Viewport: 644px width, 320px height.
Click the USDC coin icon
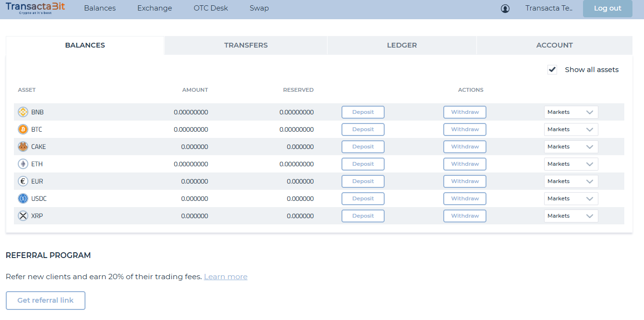tap(23, 198)
